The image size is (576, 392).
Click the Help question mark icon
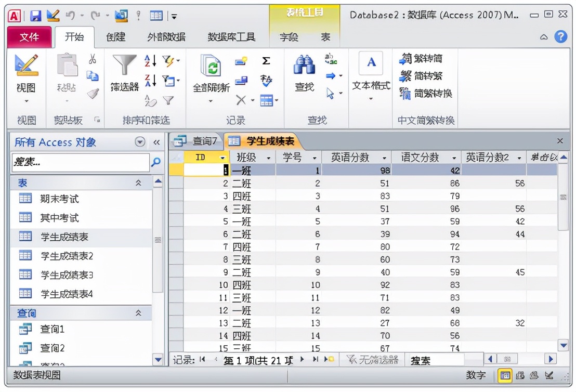pyautogui.click(x=560, y=37)
